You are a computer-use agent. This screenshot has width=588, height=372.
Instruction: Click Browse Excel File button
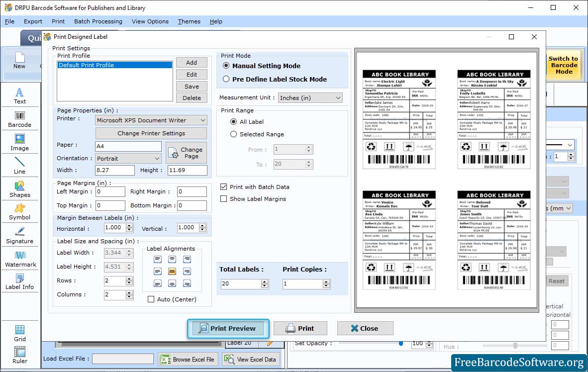(x=188, y=359)
